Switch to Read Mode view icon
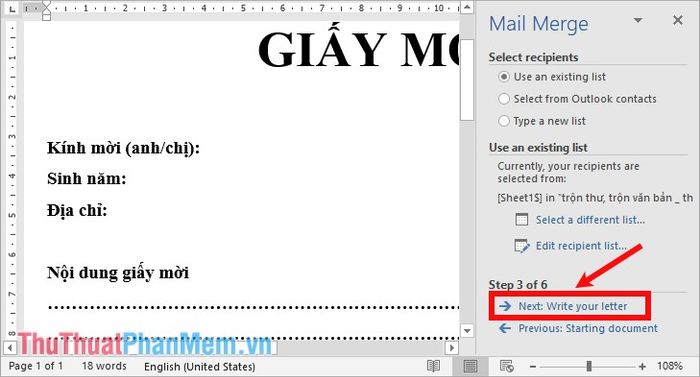Image resolution: width=700 pixels, height=377 pixels. tap(433, 366)
